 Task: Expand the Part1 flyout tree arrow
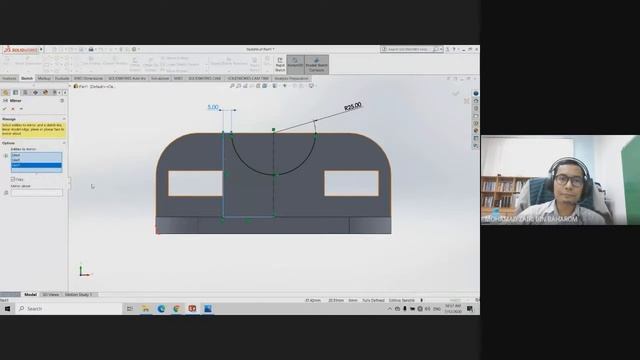tap(70, 87)
